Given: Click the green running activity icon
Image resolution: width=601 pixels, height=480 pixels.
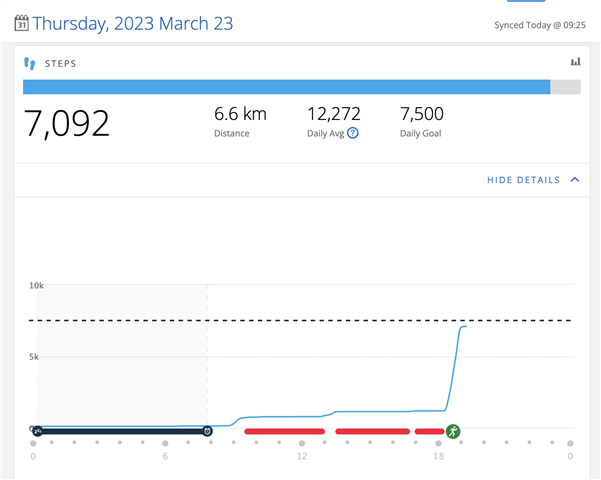Looking at the screenshot, I should pyautogui.click(x=453, y=431).
